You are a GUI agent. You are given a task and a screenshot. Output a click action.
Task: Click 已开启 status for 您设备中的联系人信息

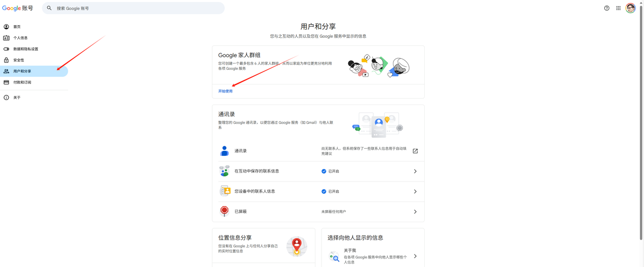[x=331, y=192]
